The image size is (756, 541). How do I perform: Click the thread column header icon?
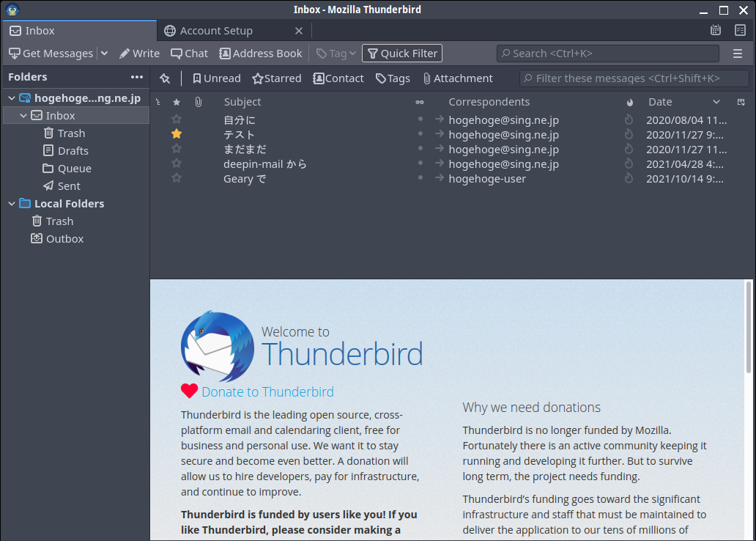[157, 102]
